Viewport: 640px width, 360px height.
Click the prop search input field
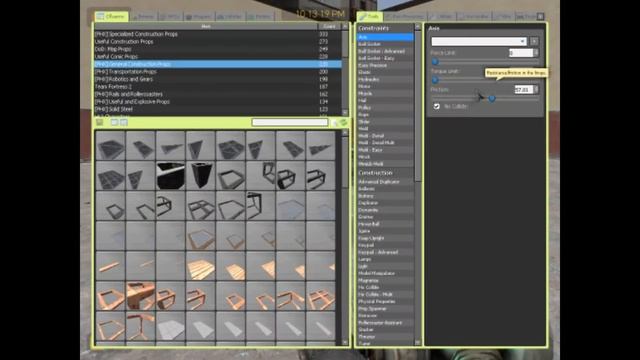pos(290,122)
